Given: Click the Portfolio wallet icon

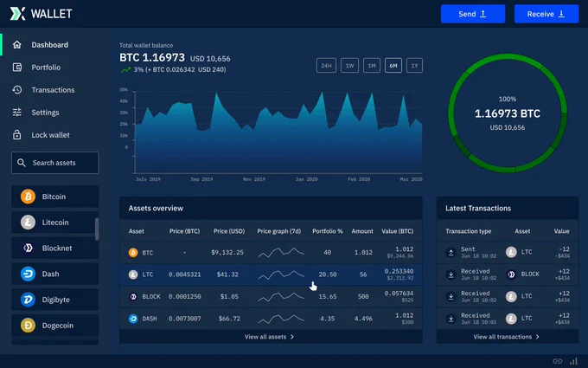Looking at the screenshot, I should [17, 68].
